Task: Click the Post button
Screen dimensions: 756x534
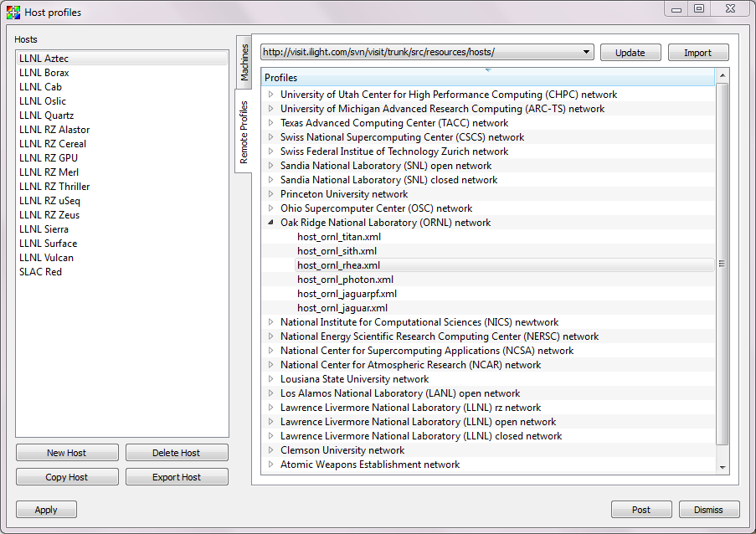Action: tap(641, 510)
